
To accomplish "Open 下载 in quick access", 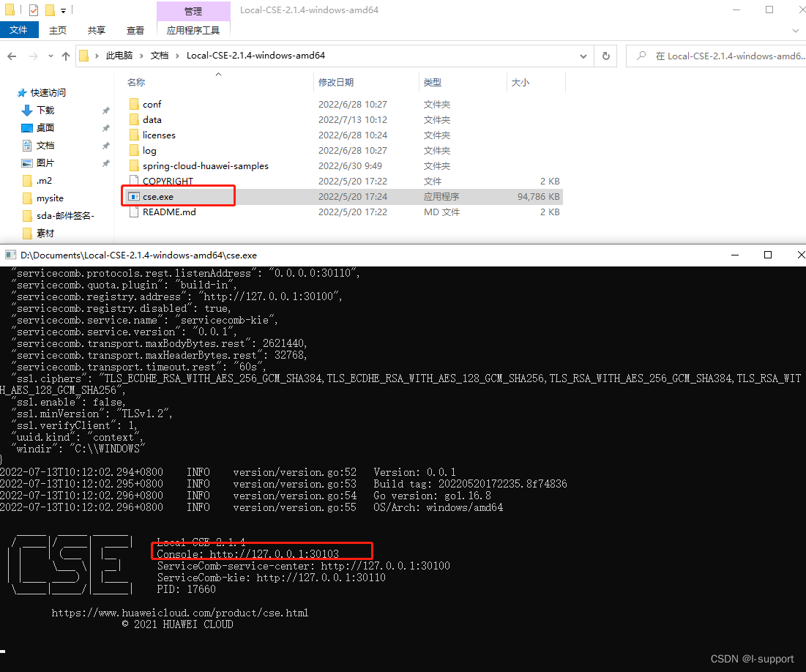I will pos(45,110).
